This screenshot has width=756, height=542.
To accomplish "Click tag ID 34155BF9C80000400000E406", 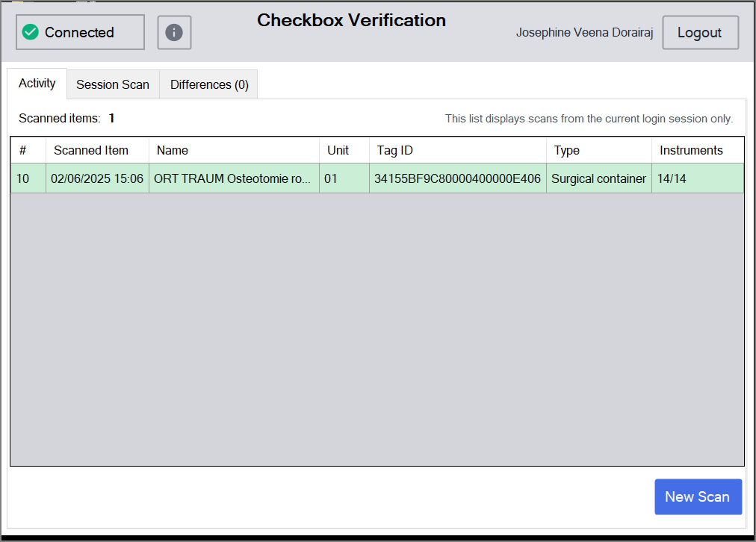I will [457, 178].
